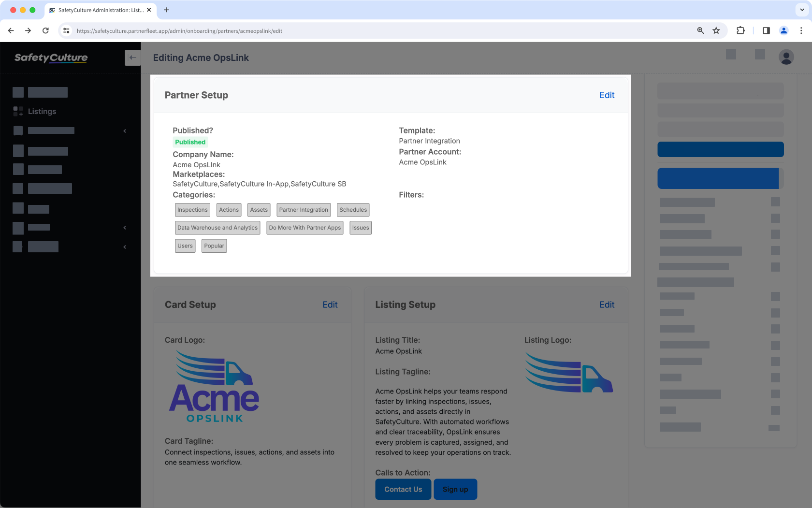Toggle the browser side panel icon
This screenshot has height=508, width=812.
[x=766, y=30]
